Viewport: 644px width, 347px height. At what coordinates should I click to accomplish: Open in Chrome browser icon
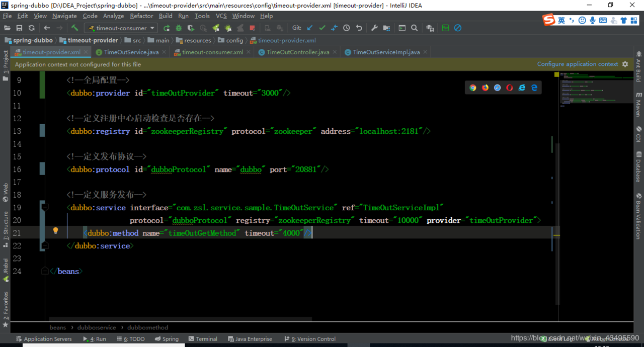pos(473,88)
